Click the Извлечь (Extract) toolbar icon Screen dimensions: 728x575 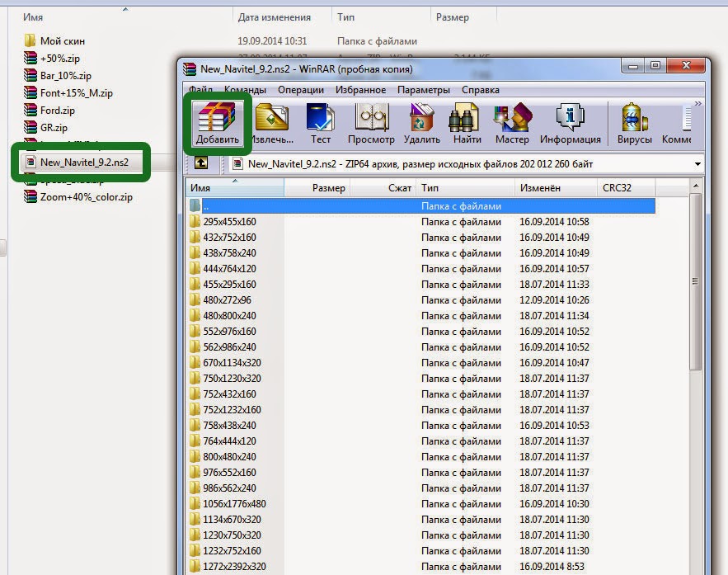[x=272, y=124]
